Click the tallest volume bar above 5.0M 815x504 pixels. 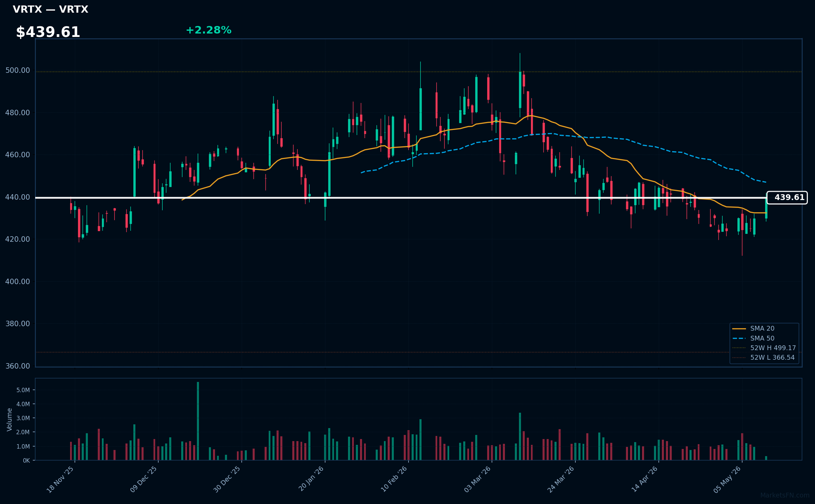point(198,421)
